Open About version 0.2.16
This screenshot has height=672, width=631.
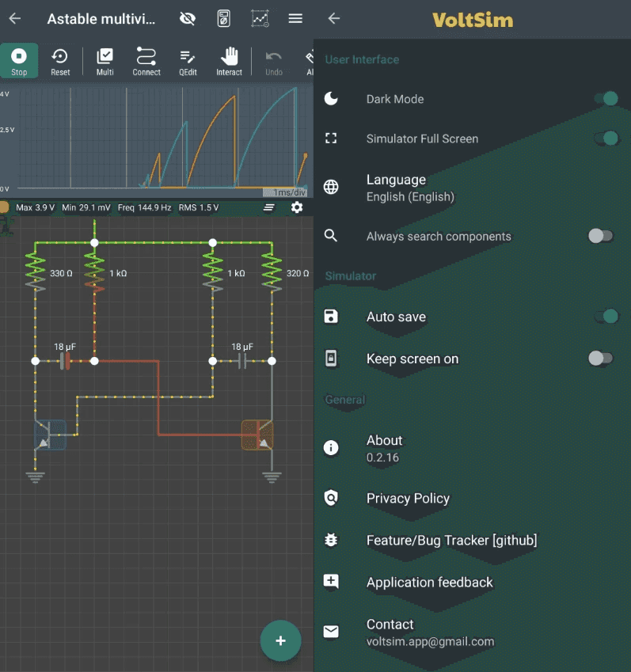(x=473, y=448)
